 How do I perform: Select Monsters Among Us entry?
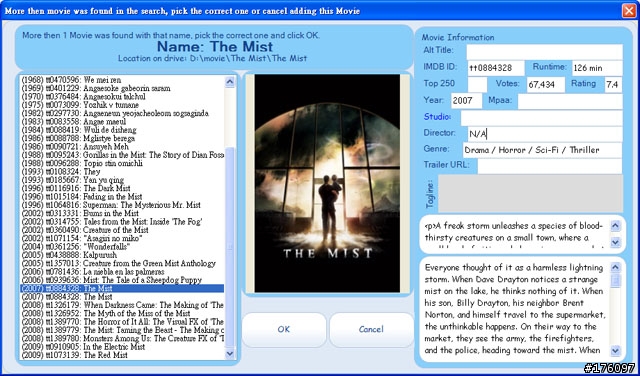coord(122,338)
